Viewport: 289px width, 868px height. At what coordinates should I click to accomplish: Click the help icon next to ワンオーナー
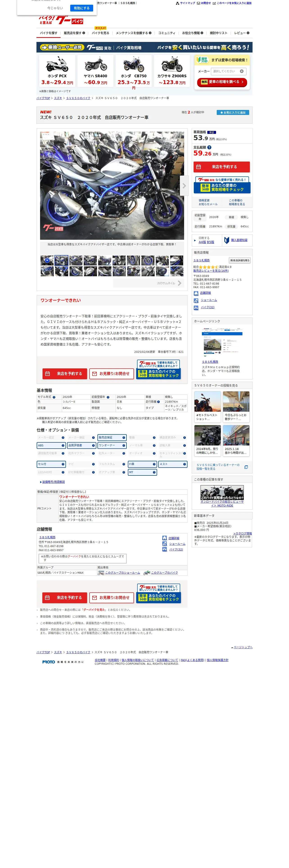124,445
